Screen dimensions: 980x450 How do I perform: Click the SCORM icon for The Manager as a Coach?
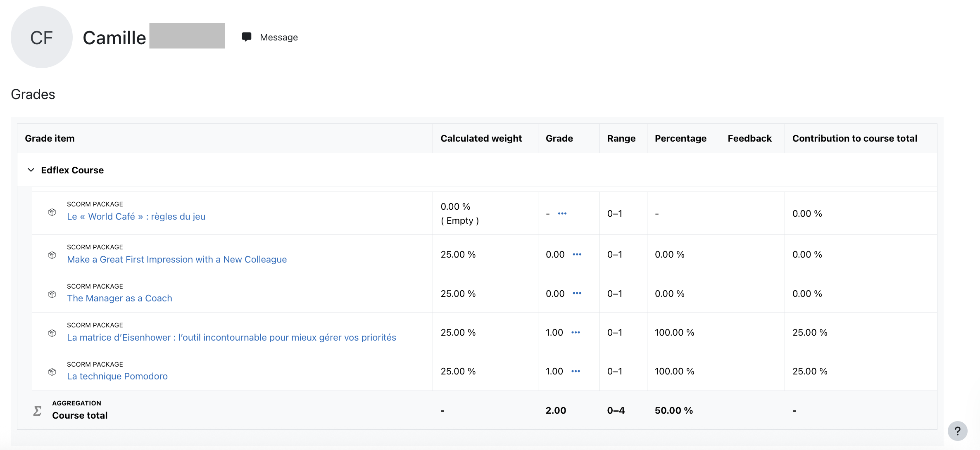(52, 294)
